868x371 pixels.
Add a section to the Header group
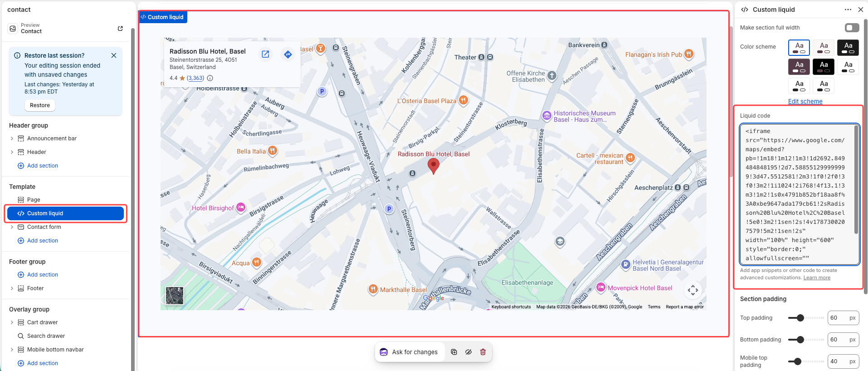click(x=38, y=166)
